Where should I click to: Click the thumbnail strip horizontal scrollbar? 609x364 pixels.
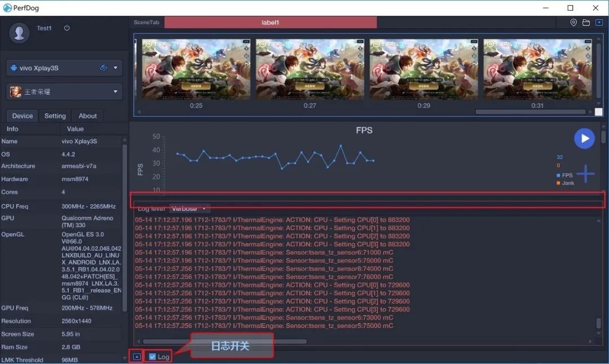(531, 112)
